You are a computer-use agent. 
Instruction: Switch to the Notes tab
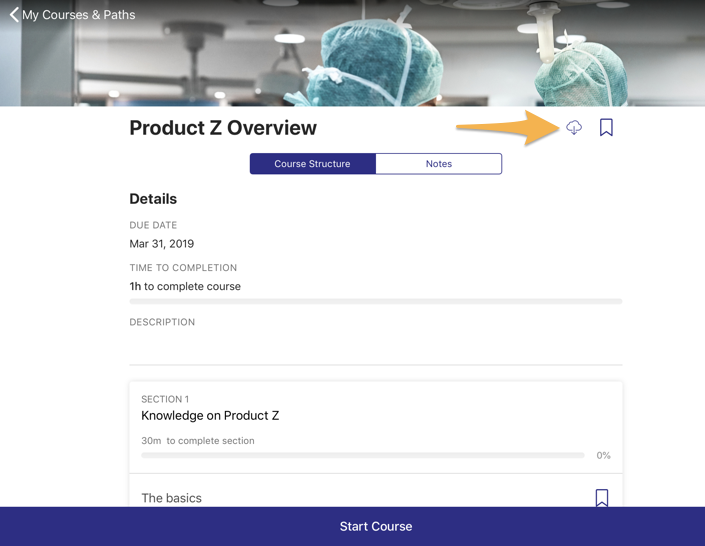[x=438, y=164]
